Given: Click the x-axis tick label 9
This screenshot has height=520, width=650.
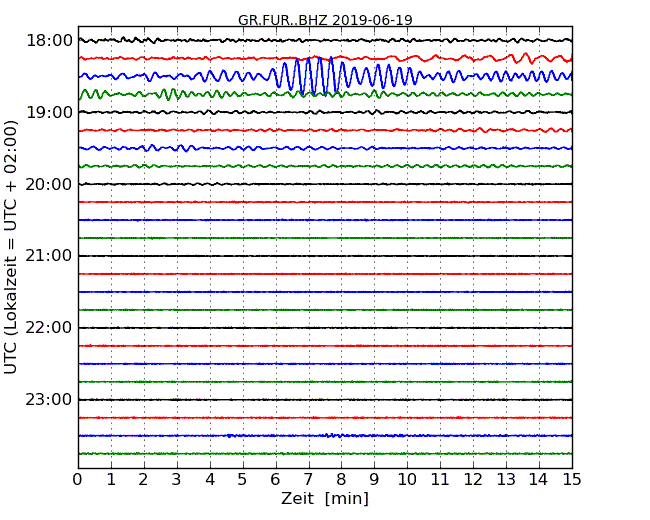Looking at the screenshot, I should (374, 479).
